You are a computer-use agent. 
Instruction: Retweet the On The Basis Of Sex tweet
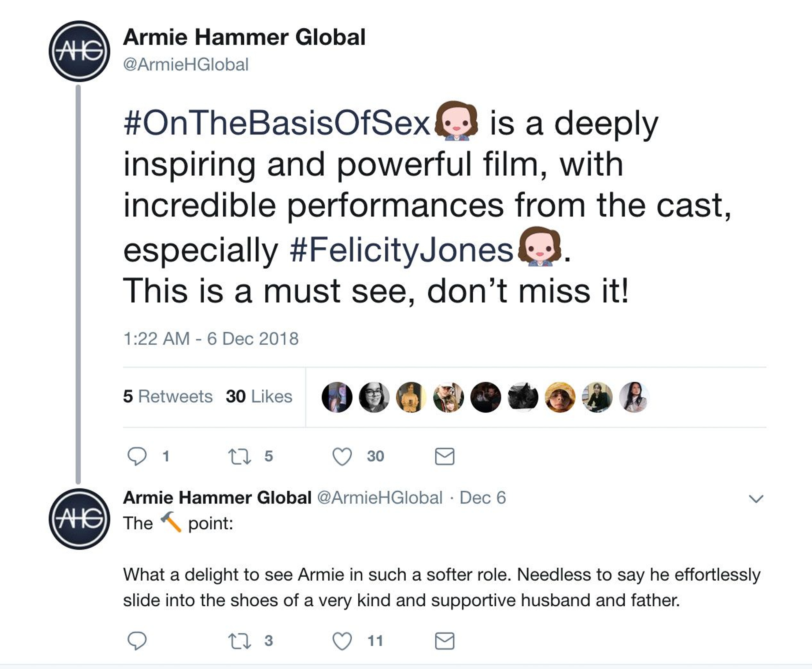[240, 456]
